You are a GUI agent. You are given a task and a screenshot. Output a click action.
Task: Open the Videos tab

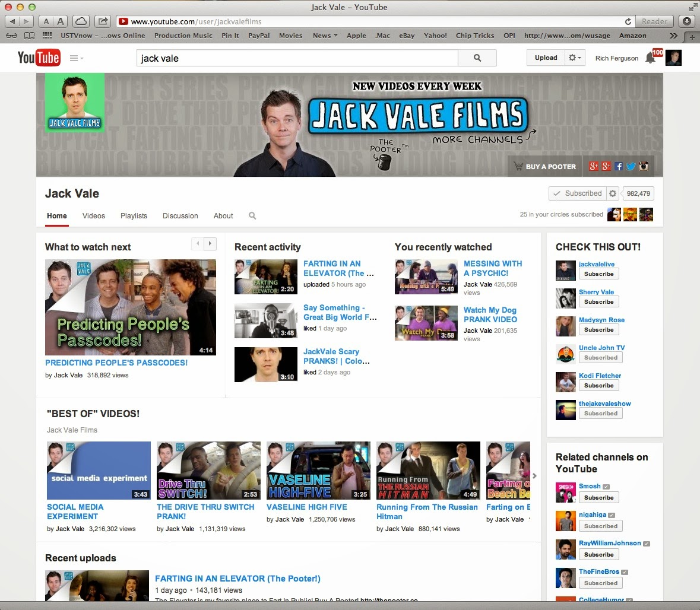coord(94,216)
